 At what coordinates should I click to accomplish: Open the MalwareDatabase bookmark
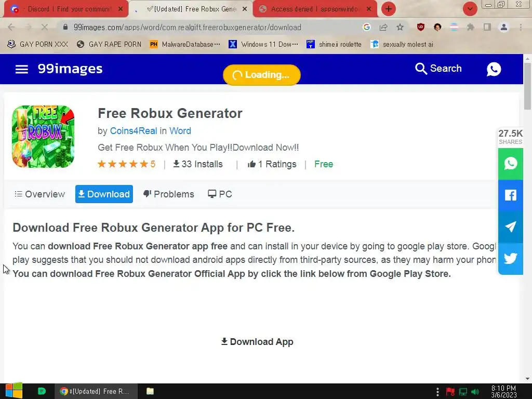(185, 44)
